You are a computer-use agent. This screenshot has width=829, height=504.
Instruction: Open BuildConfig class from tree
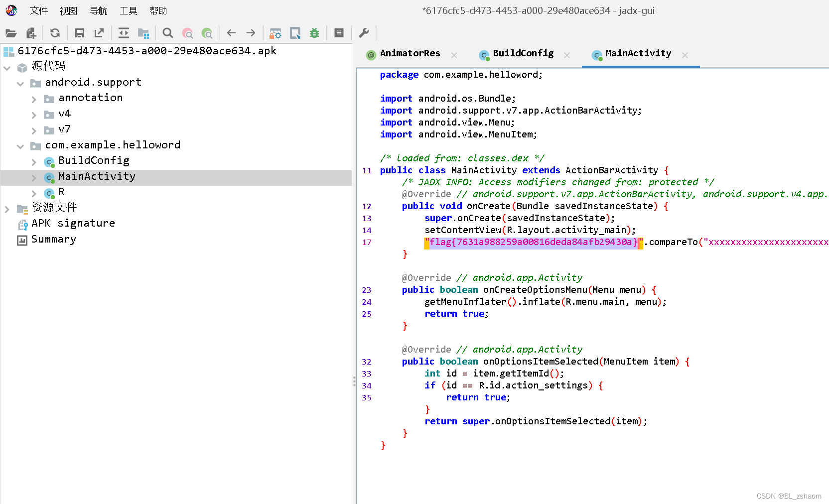pos(94,160)
